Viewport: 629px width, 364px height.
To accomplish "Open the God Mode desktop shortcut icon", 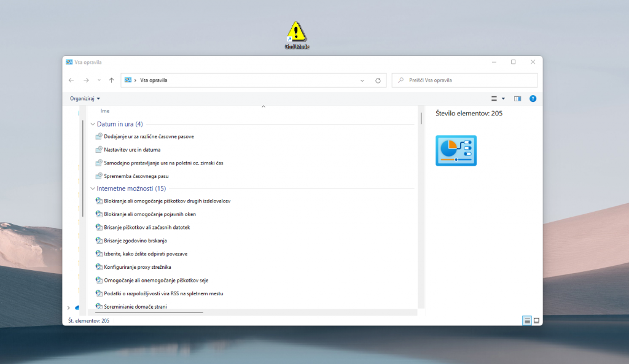I will [296, 32].
